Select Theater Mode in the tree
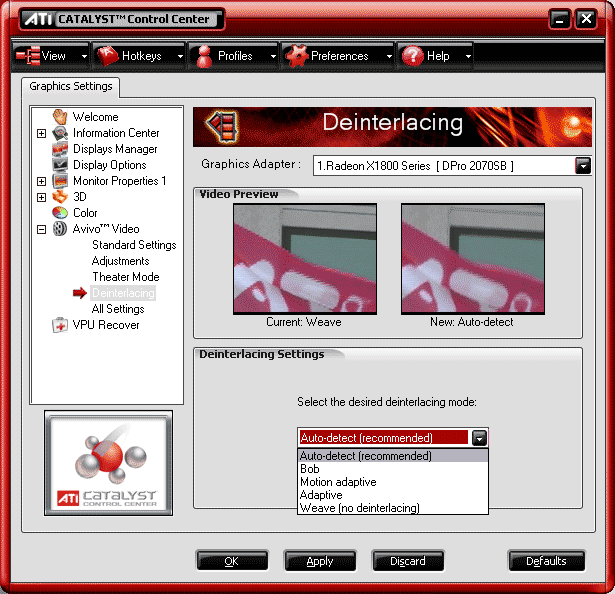 tap(125, 277)
